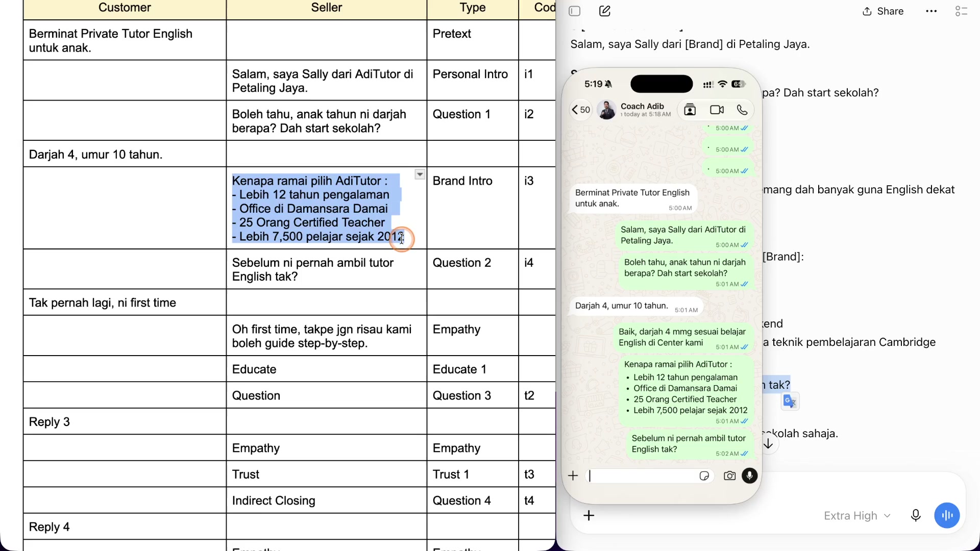980x551 pixels.
Task: Record voice message with WhatsApp microphone
Action: [750, 476]
